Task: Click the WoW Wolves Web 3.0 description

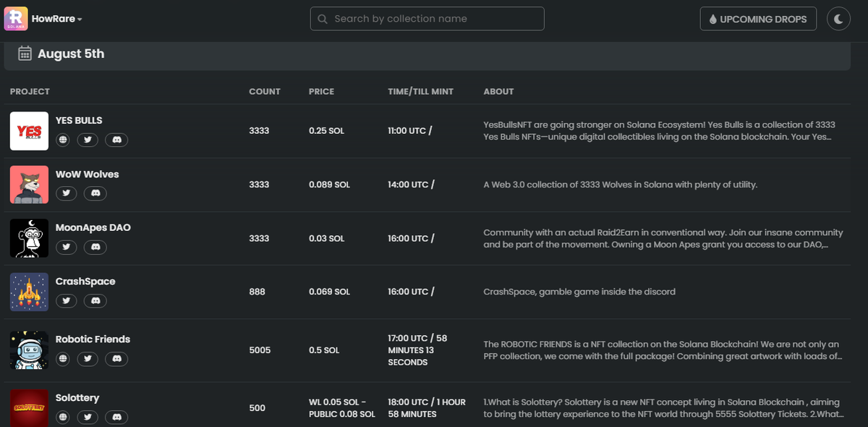Action: tap(621, 185)
